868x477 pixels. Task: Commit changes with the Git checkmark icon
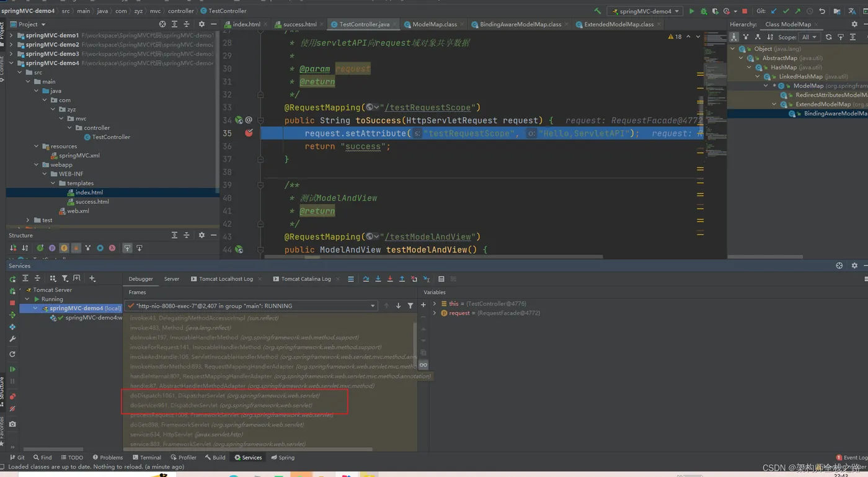point(786,11)
